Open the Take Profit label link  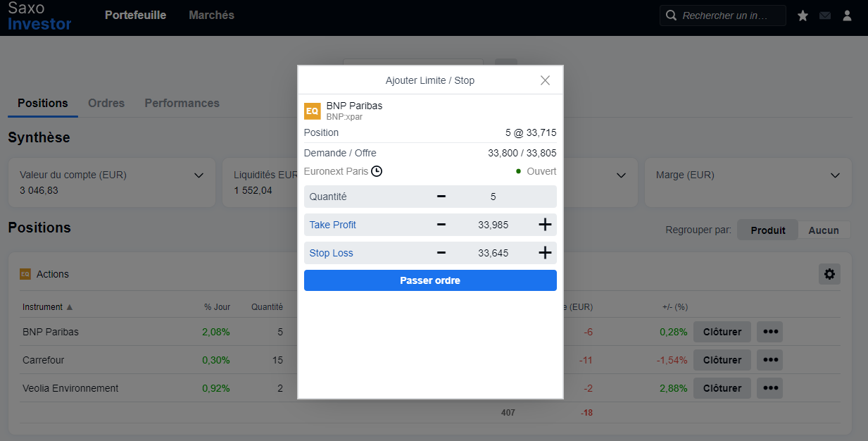tap(333, 225)
